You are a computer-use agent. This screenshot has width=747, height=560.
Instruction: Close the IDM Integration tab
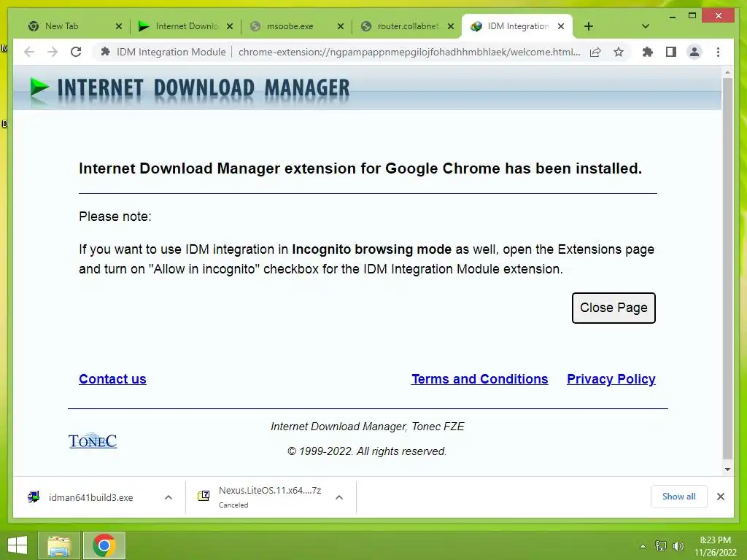(561, 26)
